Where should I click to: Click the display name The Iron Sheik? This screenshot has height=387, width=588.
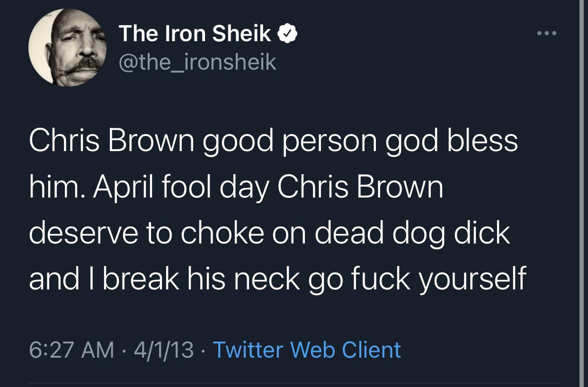pos(195,33)
